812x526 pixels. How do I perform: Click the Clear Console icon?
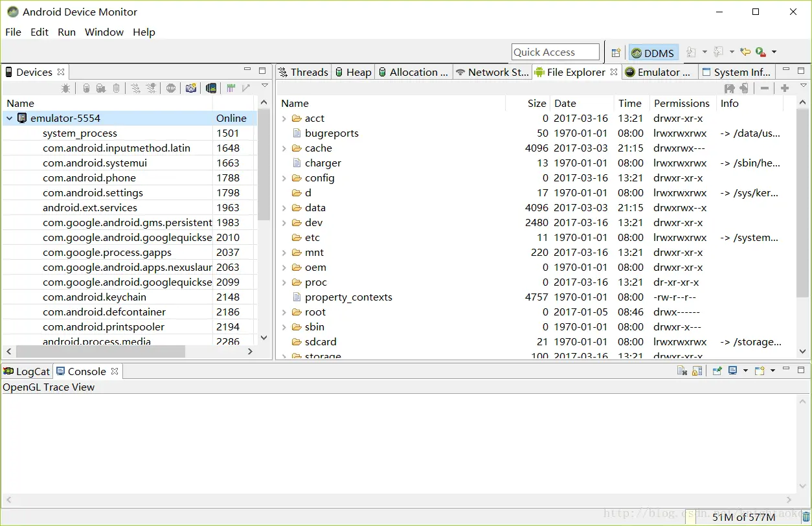(x=682, y=371)
